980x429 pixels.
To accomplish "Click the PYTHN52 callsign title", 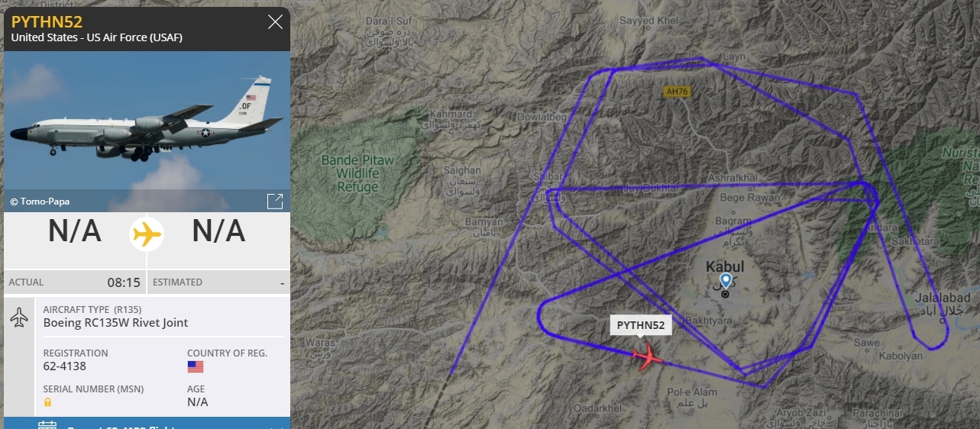I will click(47, 21).
